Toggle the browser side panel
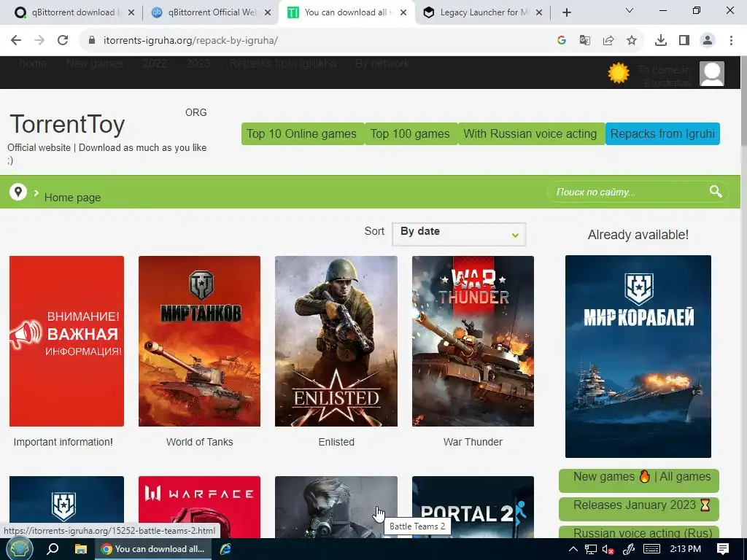The image size is (747, 560). click(684, 41)
